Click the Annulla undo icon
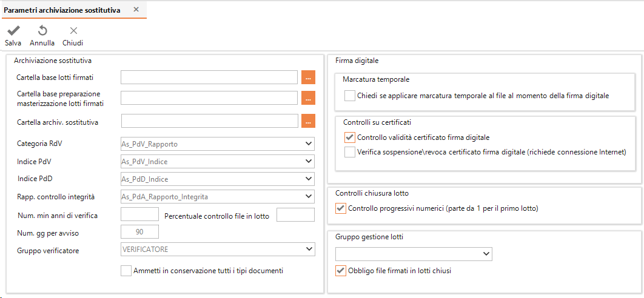Viewport: 644px width, 298px height. [42, 30]
